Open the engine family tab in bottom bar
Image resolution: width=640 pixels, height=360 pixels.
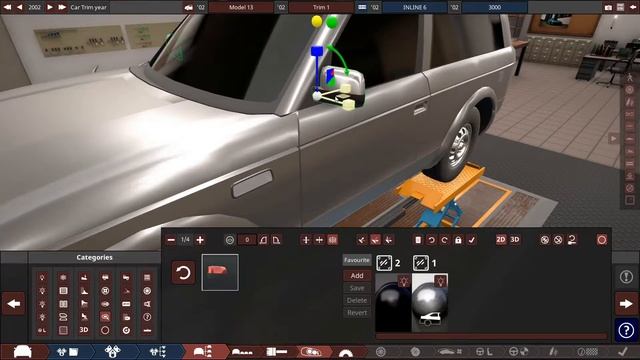[67, 351]
